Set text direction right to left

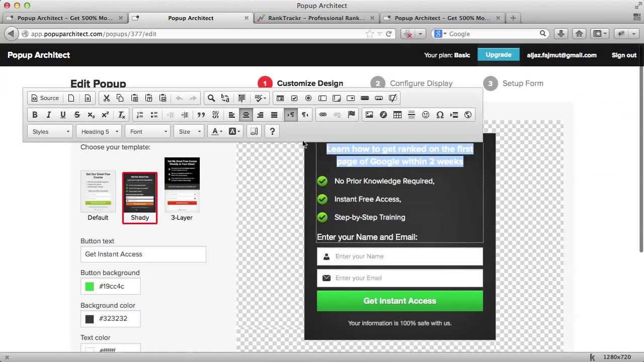304,115
